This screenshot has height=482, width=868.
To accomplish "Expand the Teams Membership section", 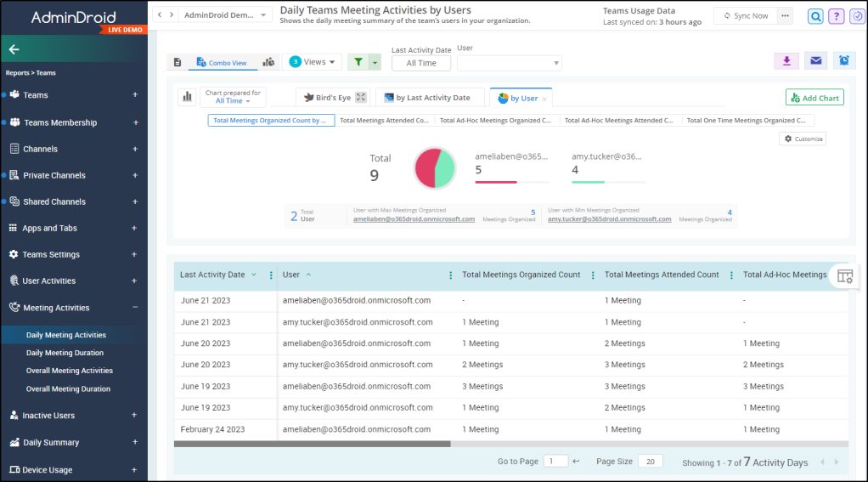I will click(x=136, y=122).
